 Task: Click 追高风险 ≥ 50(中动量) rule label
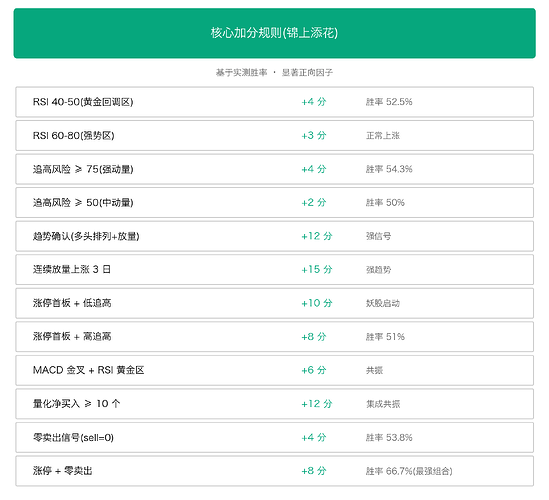tap(83, 203)
